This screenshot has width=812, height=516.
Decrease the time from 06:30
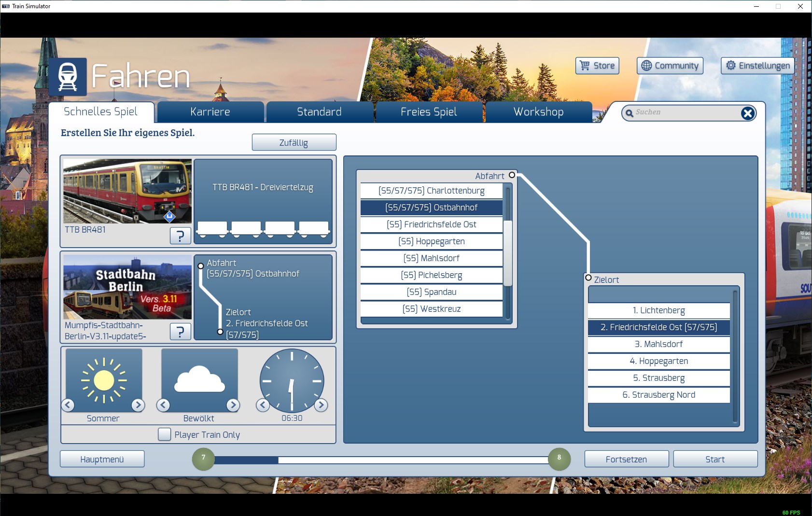[263, 405]
